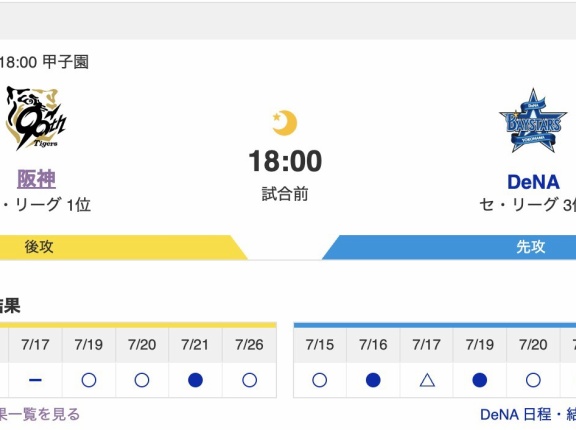Click the 18:00 game start time

285,161
